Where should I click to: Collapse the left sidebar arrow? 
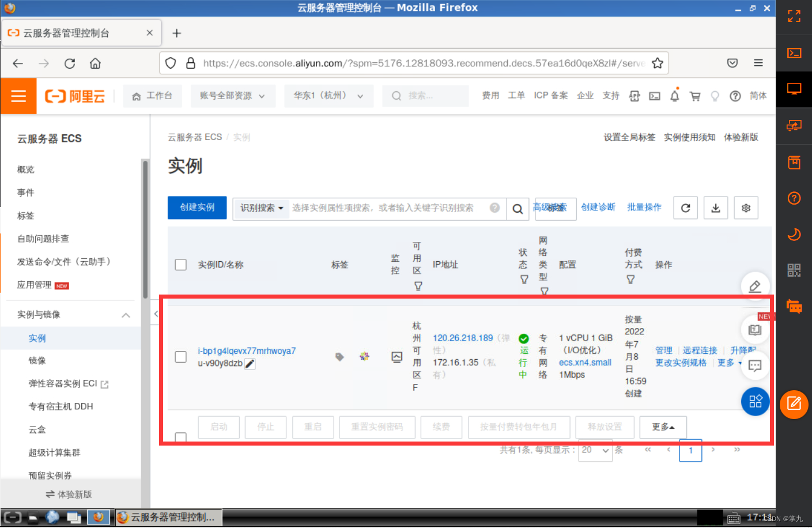tap(156, 314)
